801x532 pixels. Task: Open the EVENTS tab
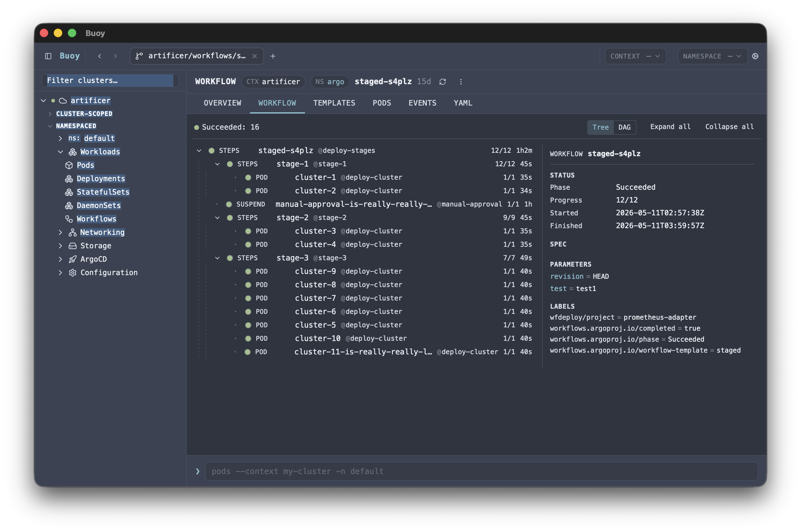[x=422, y=103]
